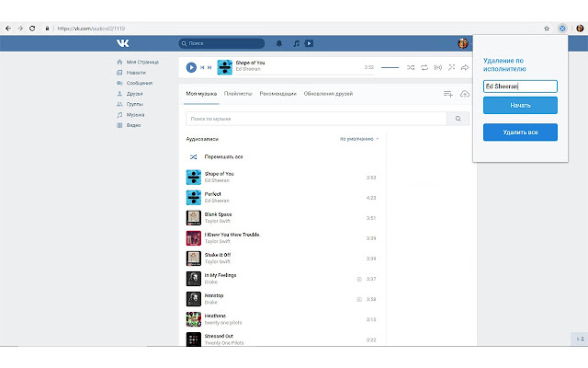588x368 pixels.
Task: Open Моя Страница in sidebar
Action: click(x=142, y=62)
